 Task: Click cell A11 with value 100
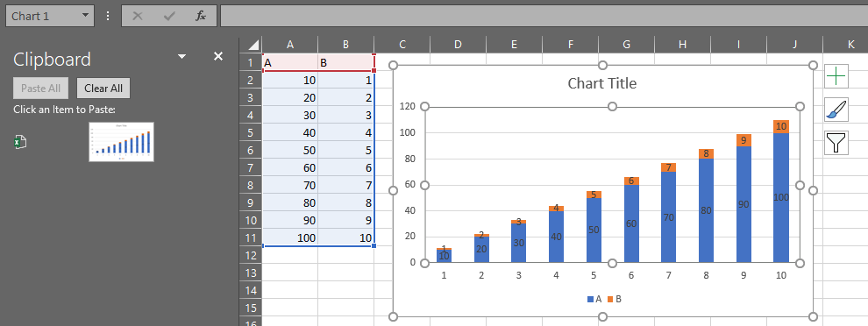coord(290,238)
